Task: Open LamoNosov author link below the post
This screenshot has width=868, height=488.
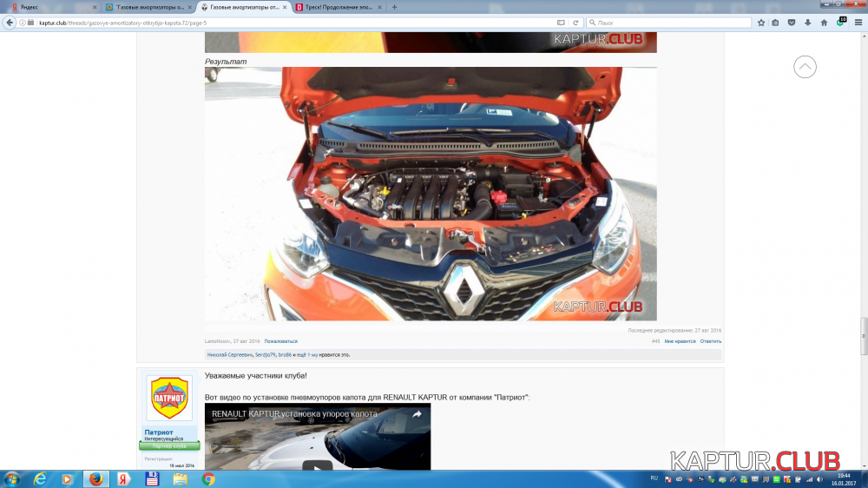Action: 217,341
